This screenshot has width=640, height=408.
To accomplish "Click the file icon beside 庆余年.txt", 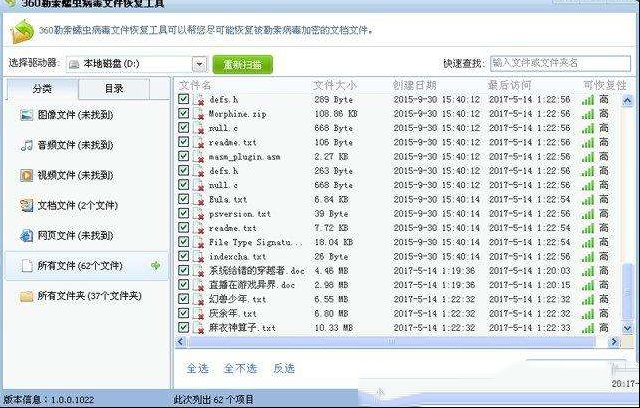I will [198, 314].
